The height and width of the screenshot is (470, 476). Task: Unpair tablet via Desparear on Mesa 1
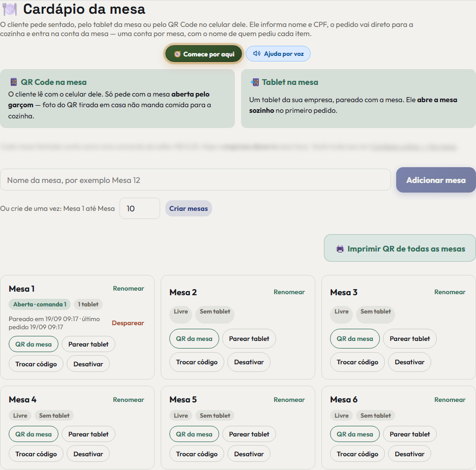pos(128,323)
